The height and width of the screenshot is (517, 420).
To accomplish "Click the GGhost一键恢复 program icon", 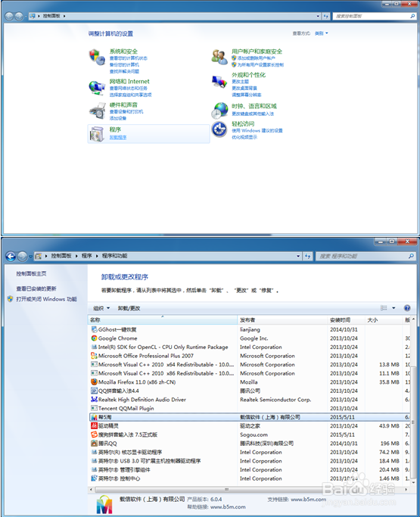I will pos(94,329).
